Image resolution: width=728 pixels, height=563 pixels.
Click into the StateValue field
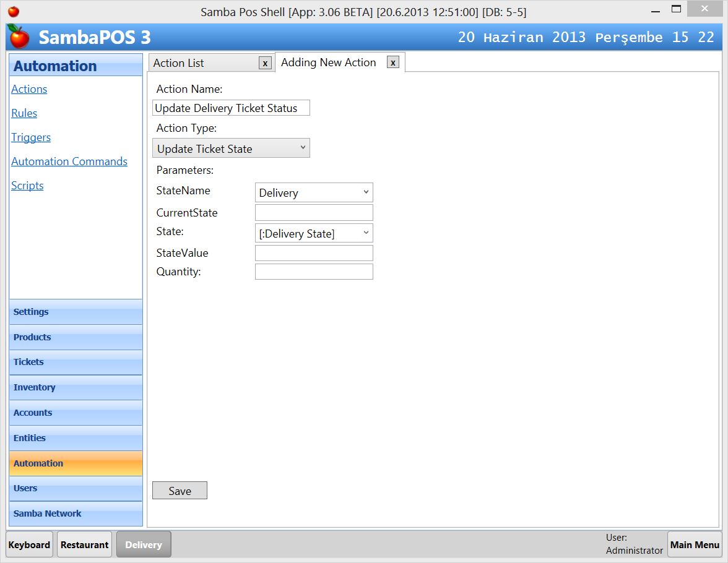[314, 253]
